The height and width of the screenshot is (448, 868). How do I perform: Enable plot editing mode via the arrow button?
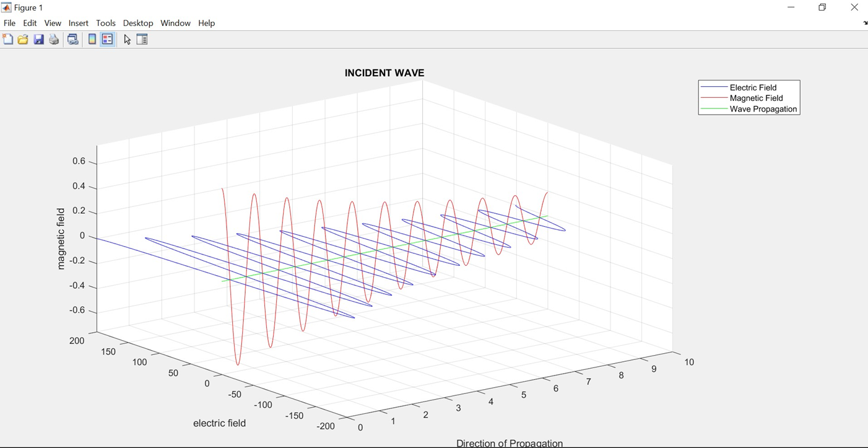tap(126, 39)
